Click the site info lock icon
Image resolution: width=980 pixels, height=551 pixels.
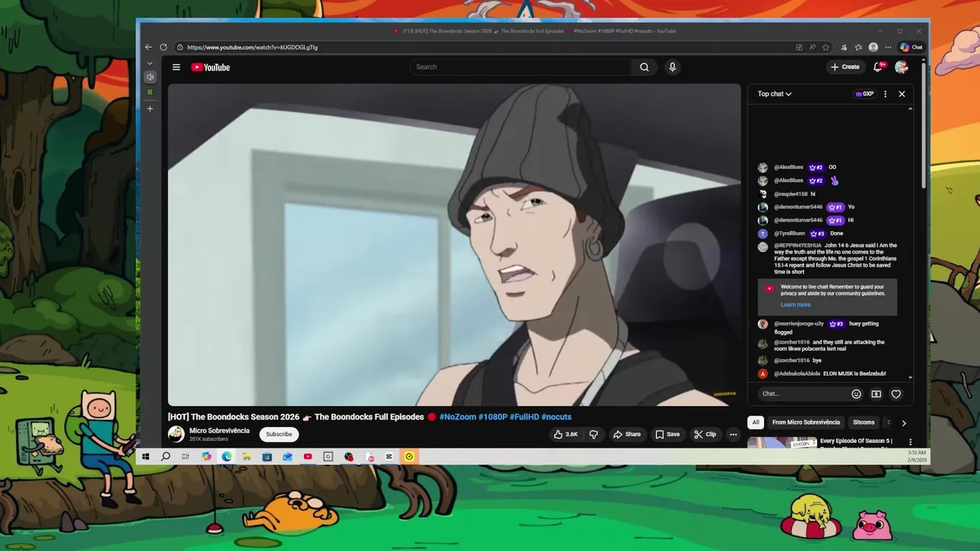(x=180, y=47)
